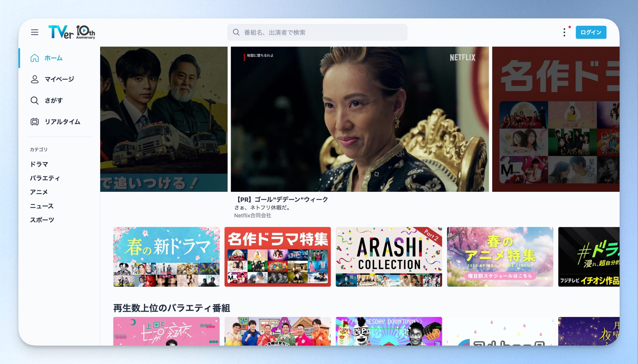Viewport: 638px width, 364px height.
Task: Click the TVer 10th Anniversary logo
Action: coord(72,32)
